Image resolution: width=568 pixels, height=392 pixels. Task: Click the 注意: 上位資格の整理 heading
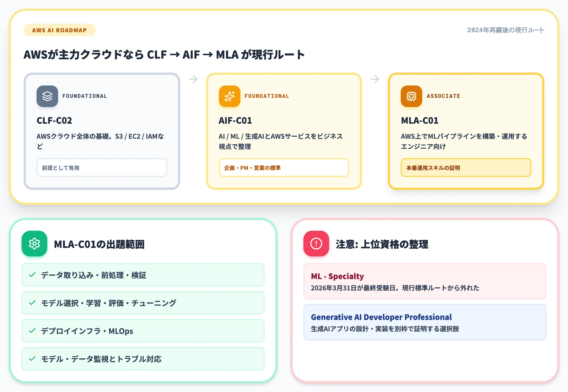[382, 244]
